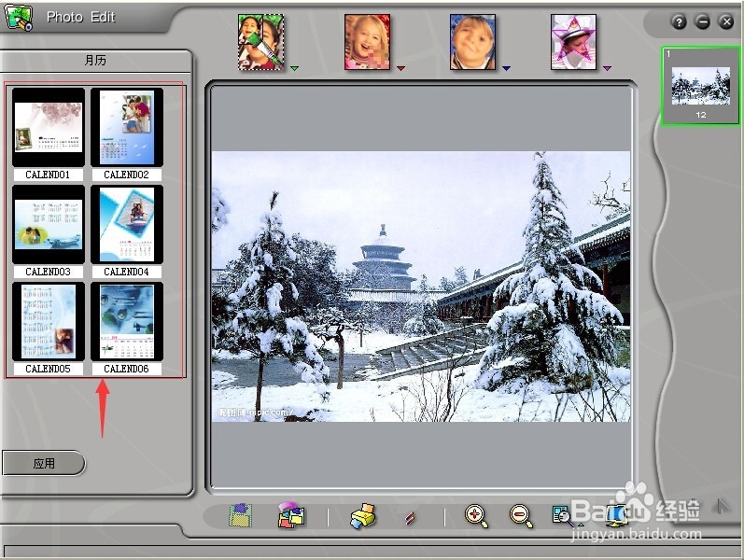
Task: Click the Photo Edit application logo icon
Action: click(x=18, y=17)
